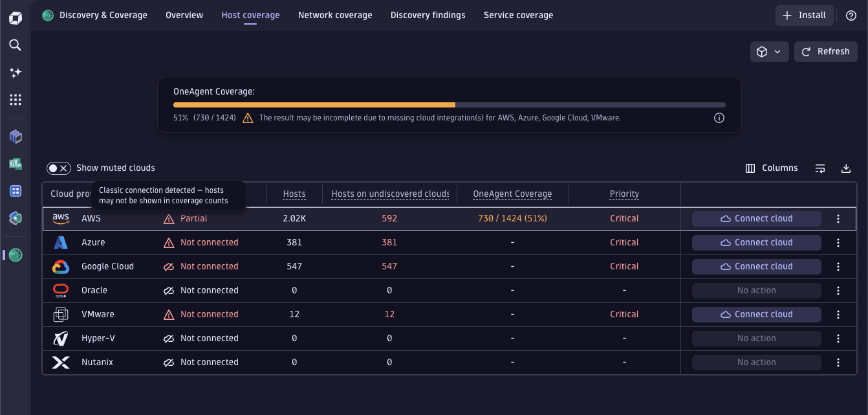868x415 pixels.
Task: Open the VMware row actions menu
Action: (838, 315)
